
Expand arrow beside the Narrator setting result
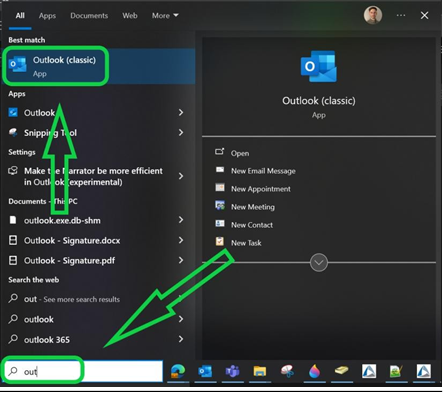pos(181,176)
